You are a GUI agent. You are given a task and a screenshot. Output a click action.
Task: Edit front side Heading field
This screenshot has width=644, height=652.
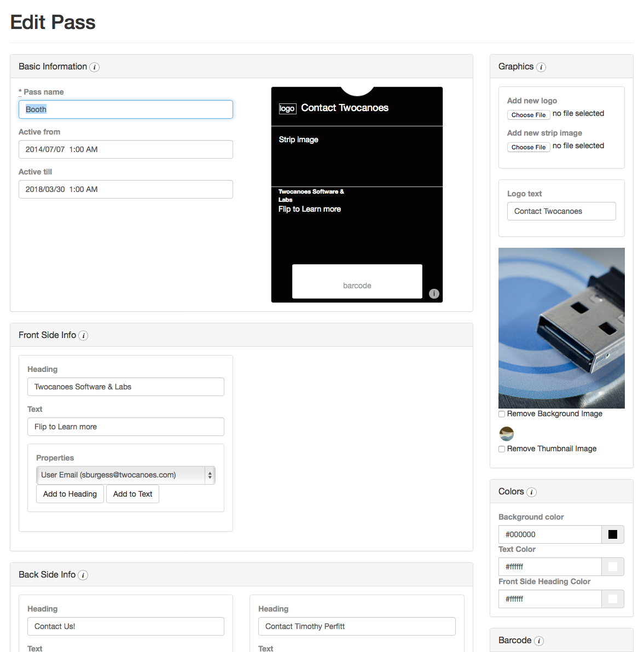point(126,387)
